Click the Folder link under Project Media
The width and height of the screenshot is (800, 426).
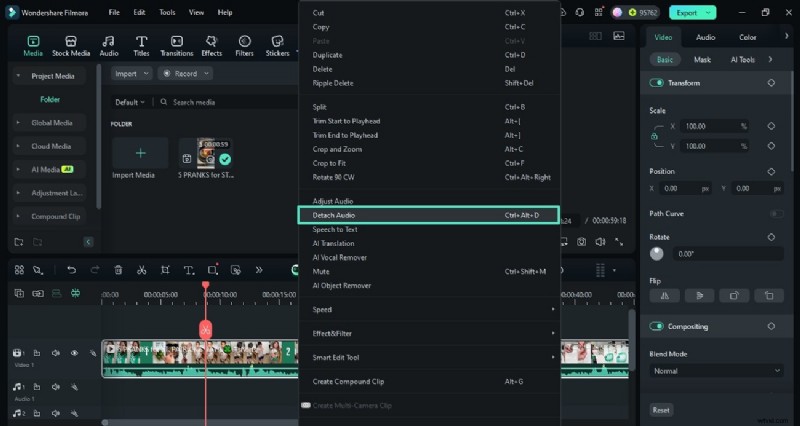click(50, 99)
